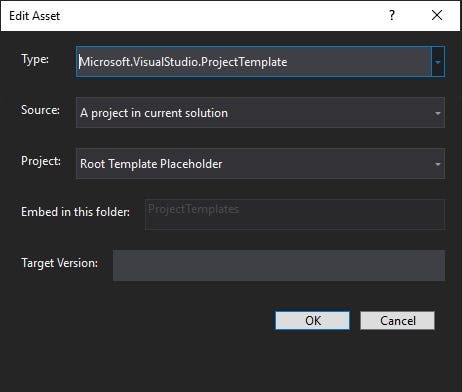Click the 'Edit Asset' title text
This screenshot has height=392, width=462.
coord(34,16)
